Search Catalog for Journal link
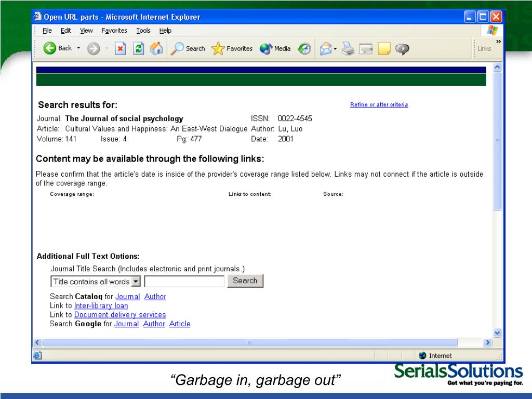This screenshot has width=532, height=399. pos(128,297)
